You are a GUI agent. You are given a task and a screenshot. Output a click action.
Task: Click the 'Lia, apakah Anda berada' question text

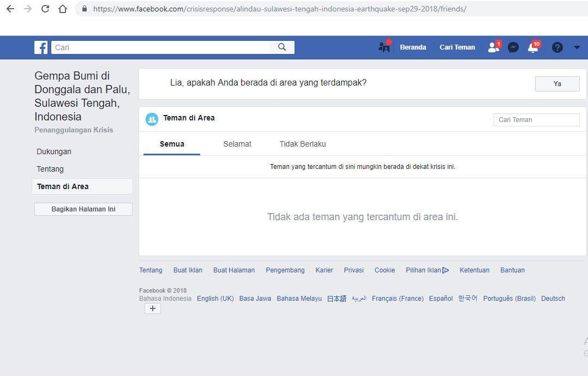[268, 83]
